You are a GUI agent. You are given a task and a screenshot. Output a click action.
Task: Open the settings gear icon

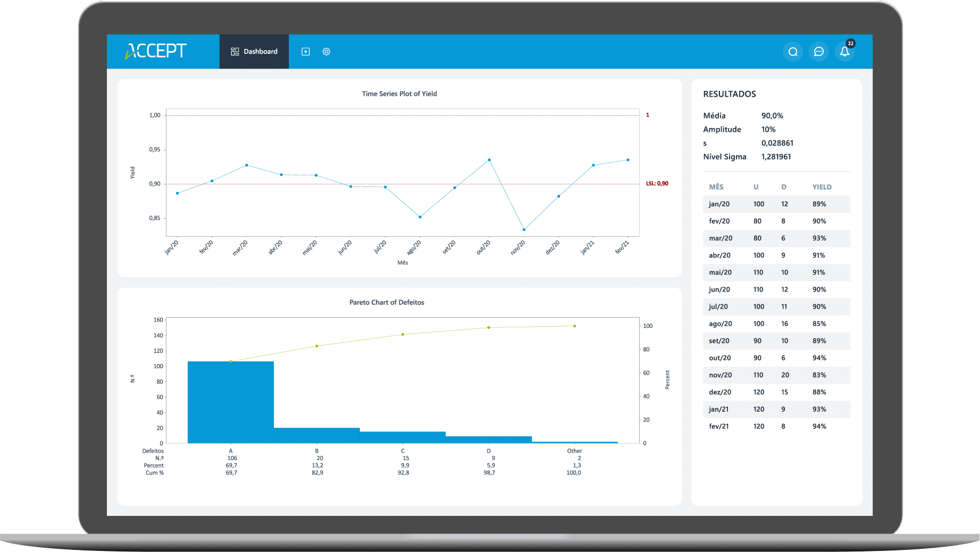click(x=326, y=52)
